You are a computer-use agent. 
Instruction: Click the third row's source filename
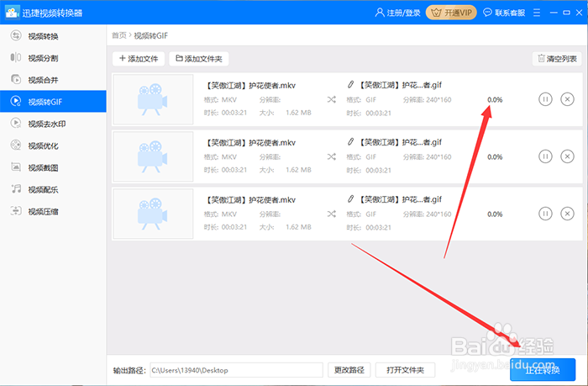pyautogui.click(x=250, y=200)
